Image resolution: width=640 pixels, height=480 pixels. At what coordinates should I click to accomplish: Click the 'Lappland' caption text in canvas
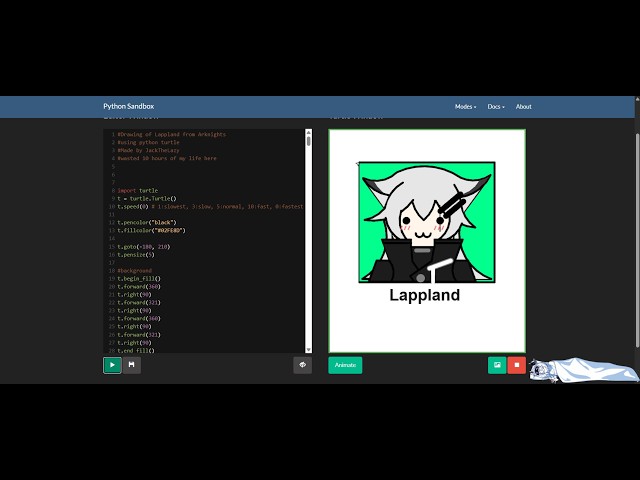click(424, 295)
